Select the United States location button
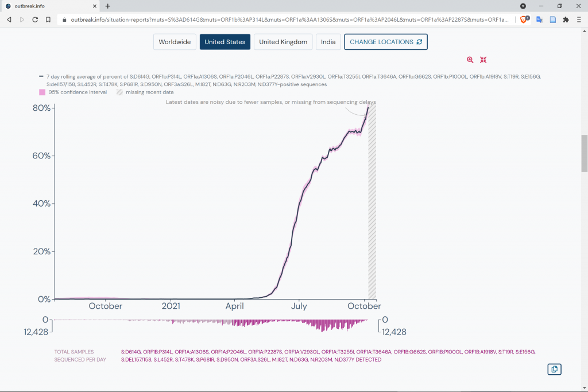The image size is (588, 392). click(225, 42)
